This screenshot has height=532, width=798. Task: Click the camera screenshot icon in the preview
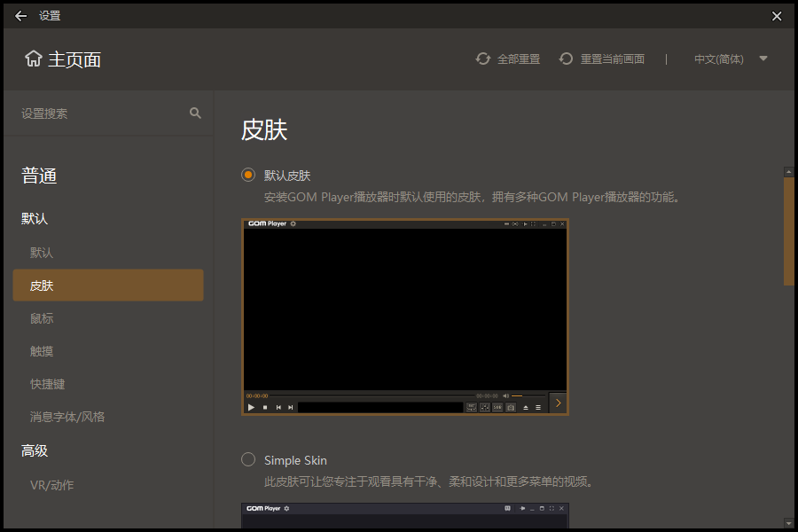pos(511,407)
